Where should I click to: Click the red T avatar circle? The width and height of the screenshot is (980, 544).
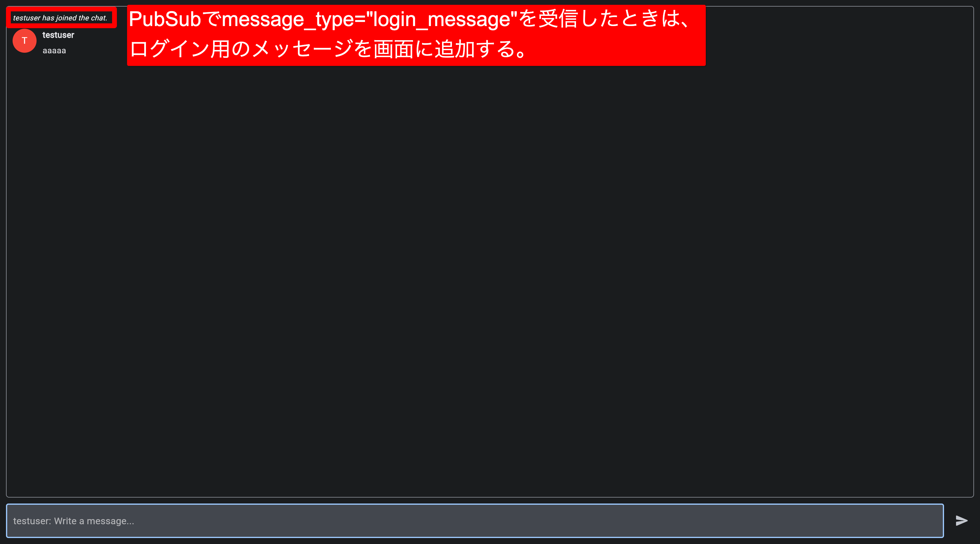tap(24, 41)
